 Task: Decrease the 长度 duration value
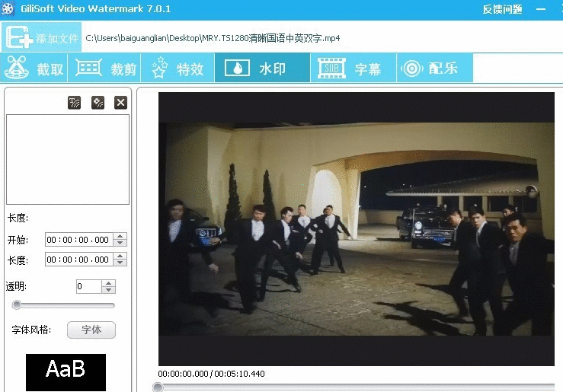[x=120, y=263]
